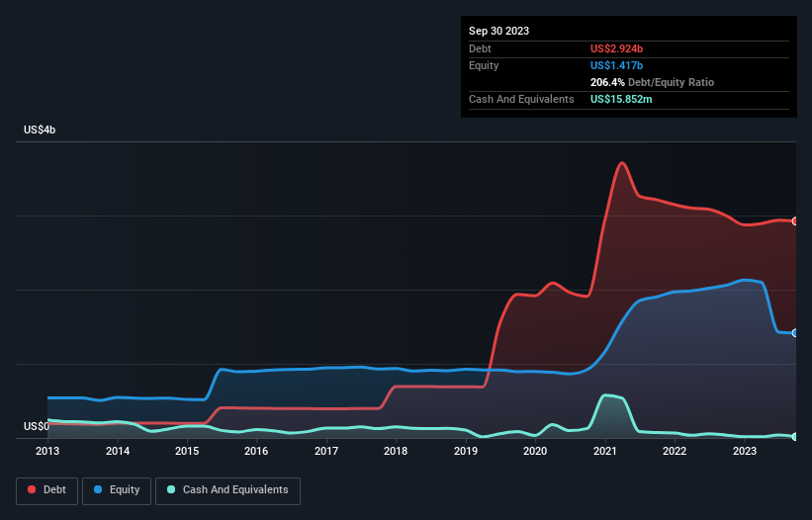Click the 2015 x-axis label
Viewport: 812px width, 520px height.
coord(187,451)
